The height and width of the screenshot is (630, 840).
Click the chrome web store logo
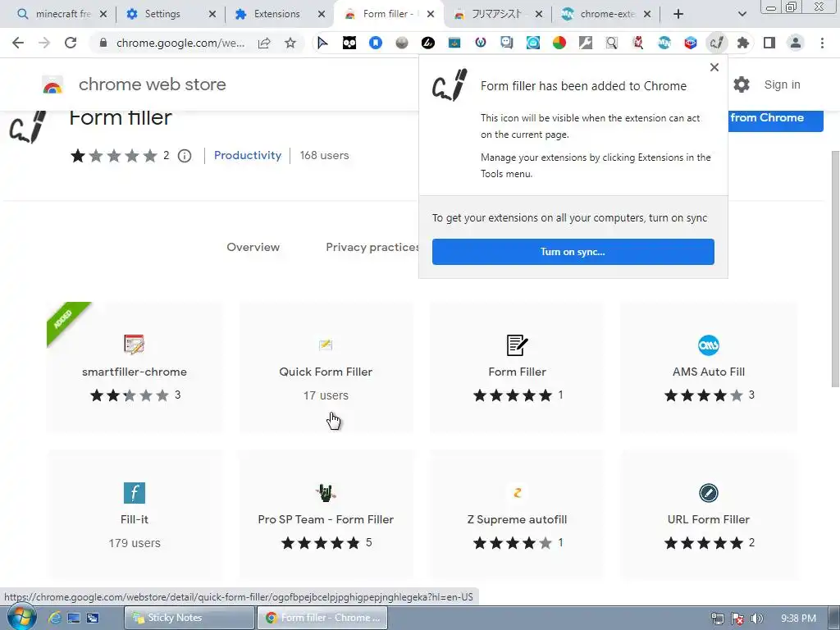pos(134,84)
